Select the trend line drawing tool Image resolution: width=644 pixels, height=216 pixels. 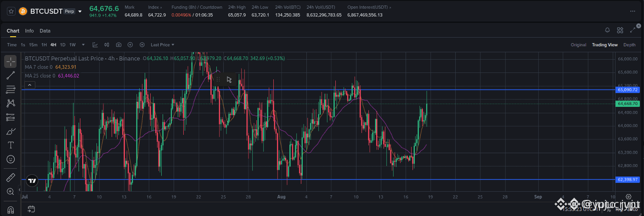point(11,76)
